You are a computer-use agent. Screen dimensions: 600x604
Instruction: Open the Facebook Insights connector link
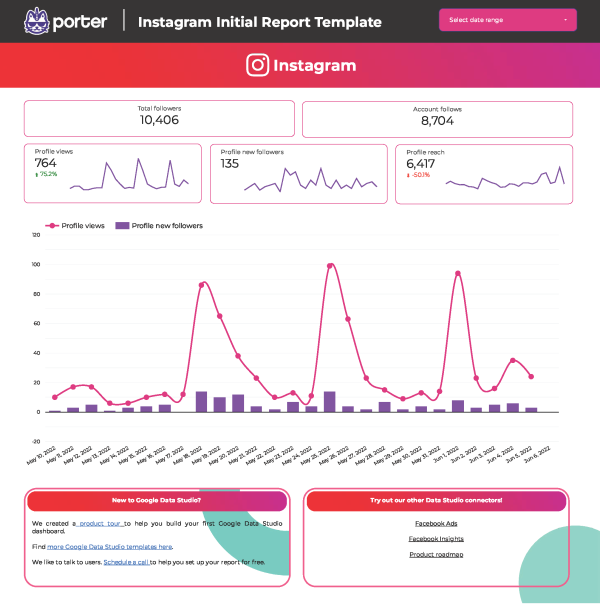[436, 539]
